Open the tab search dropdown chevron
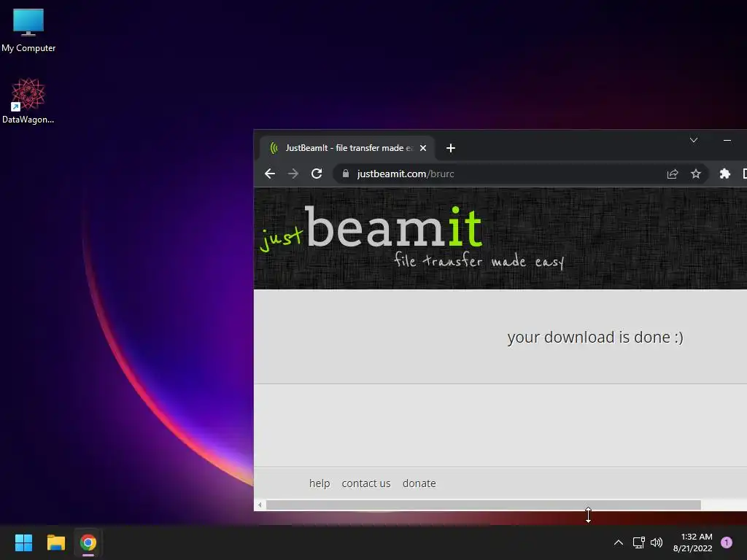The width and height of the screenshot is (747, 560). tap(694, 140)
